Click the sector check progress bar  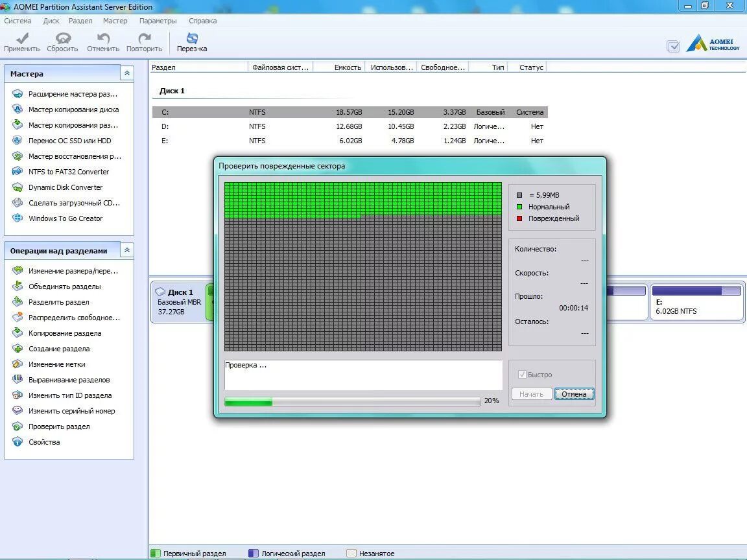(353, 401)
